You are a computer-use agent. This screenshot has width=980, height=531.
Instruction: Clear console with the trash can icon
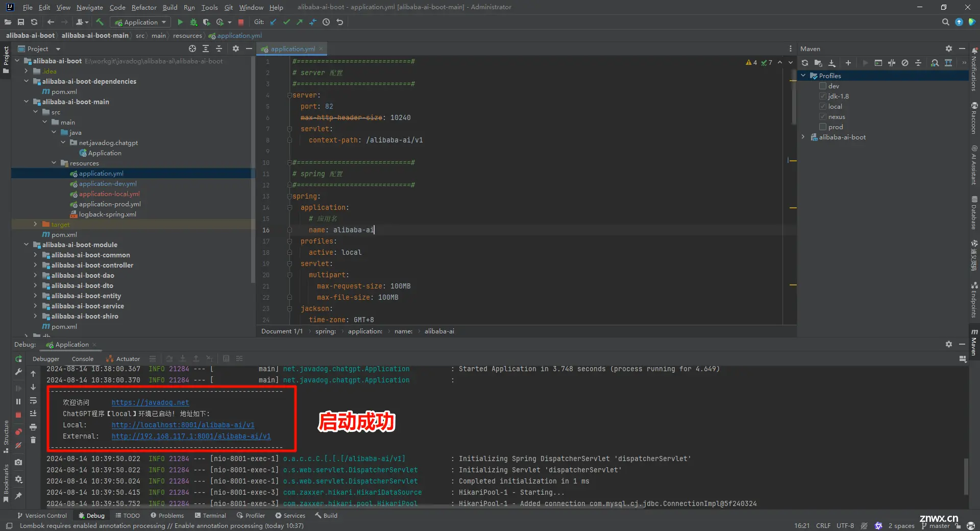[33, 440]
